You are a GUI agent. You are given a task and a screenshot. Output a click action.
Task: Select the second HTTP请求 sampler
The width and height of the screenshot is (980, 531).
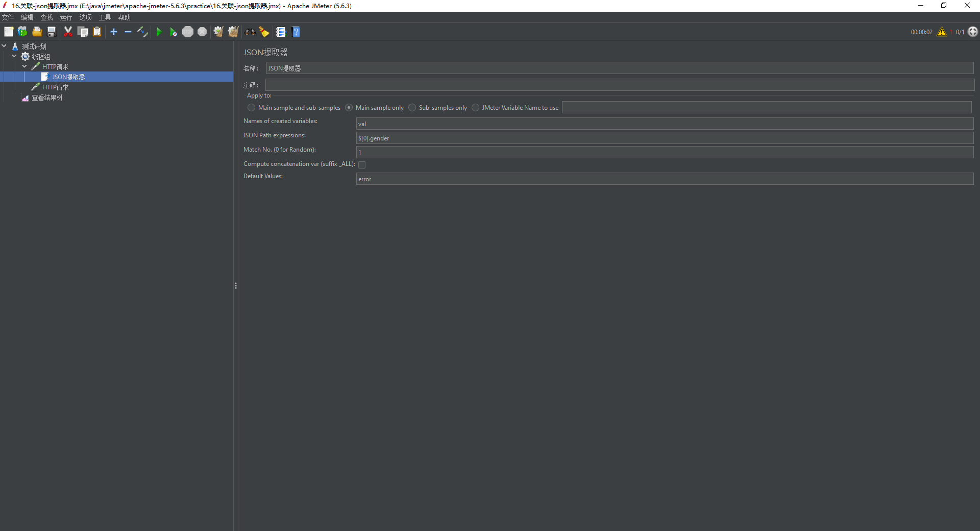(55, 87)
